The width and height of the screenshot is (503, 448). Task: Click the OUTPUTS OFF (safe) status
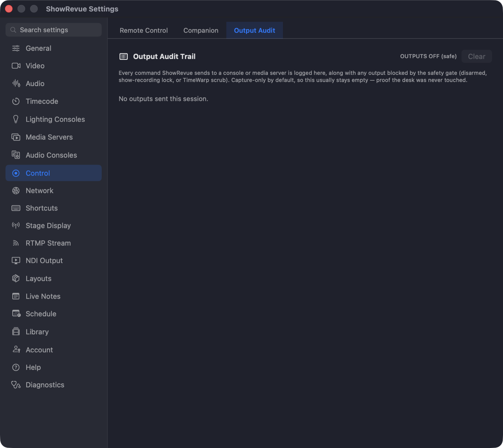click(x=428, y=56)
